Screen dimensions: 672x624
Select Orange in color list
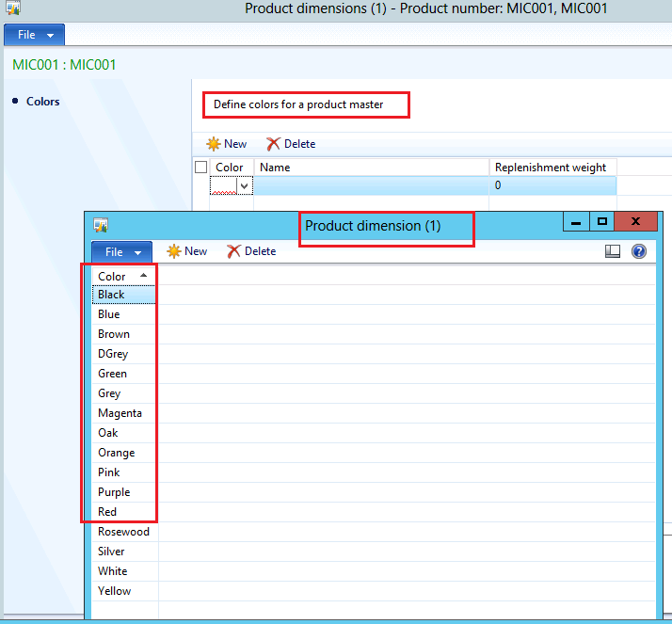coord(123,453)
